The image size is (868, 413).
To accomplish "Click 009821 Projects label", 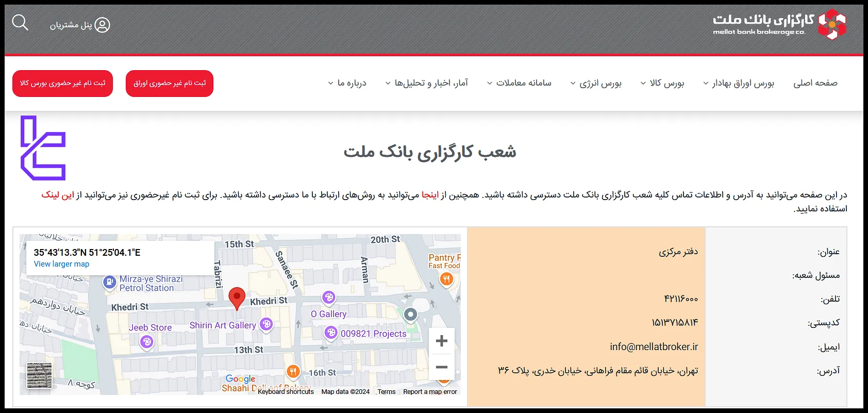I will pos(374,334).
